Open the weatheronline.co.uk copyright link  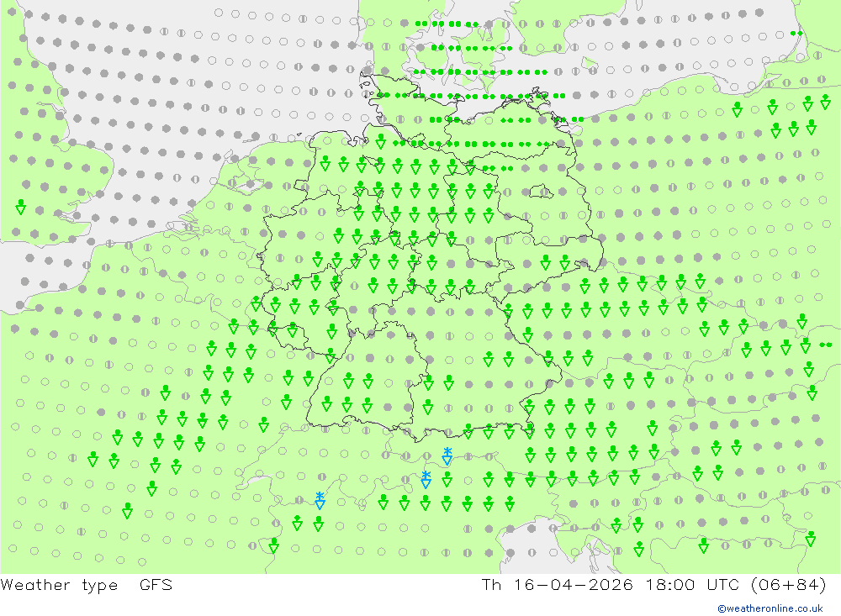770,608
